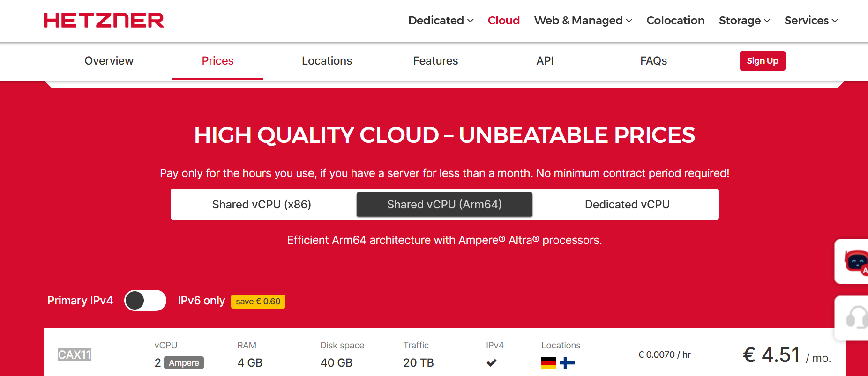Select Dedicated vCPU option
Screen dimensions: 868x376
tap(627, 205)
